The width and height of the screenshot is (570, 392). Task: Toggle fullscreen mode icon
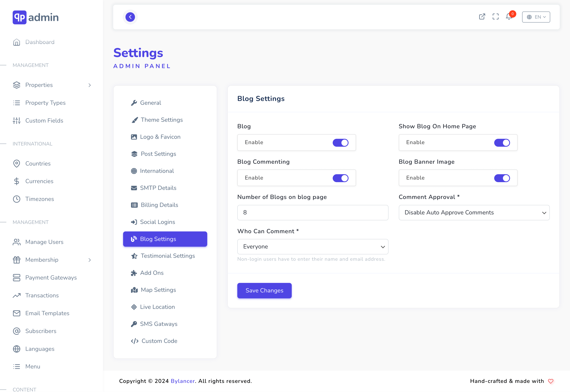tap(495, 17)
